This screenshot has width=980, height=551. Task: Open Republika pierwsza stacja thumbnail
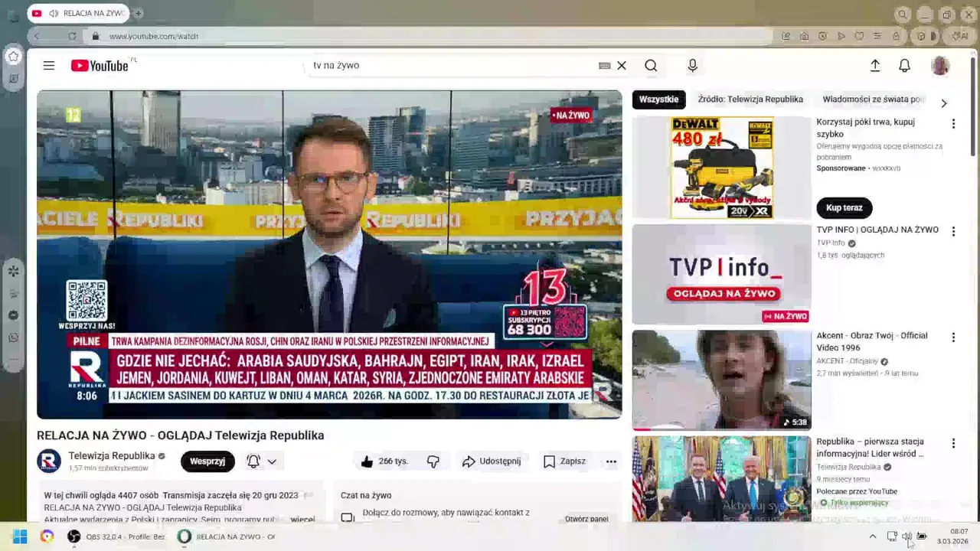click(721, 479)
